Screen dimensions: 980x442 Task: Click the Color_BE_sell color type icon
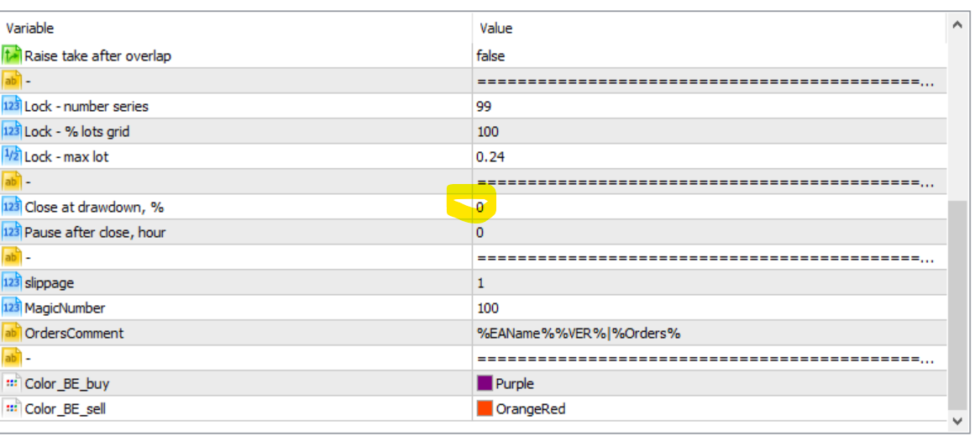[12, 408]
